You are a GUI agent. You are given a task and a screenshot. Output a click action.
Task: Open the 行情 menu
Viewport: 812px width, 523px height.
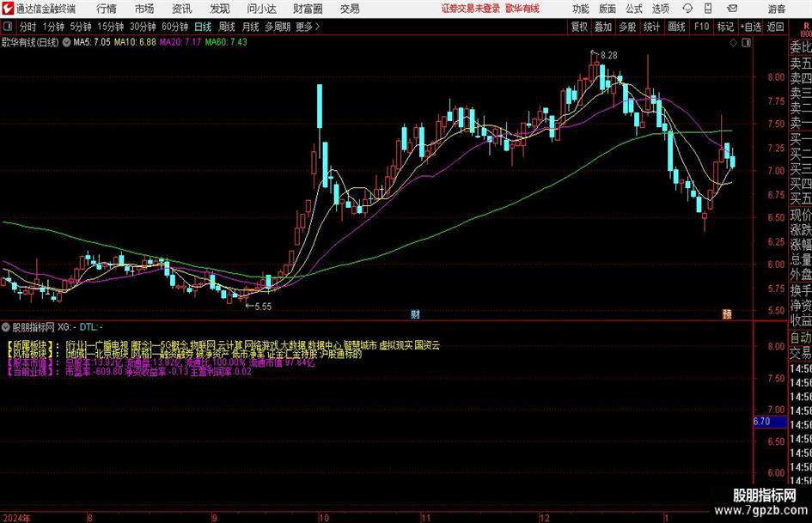pos(107,9)
